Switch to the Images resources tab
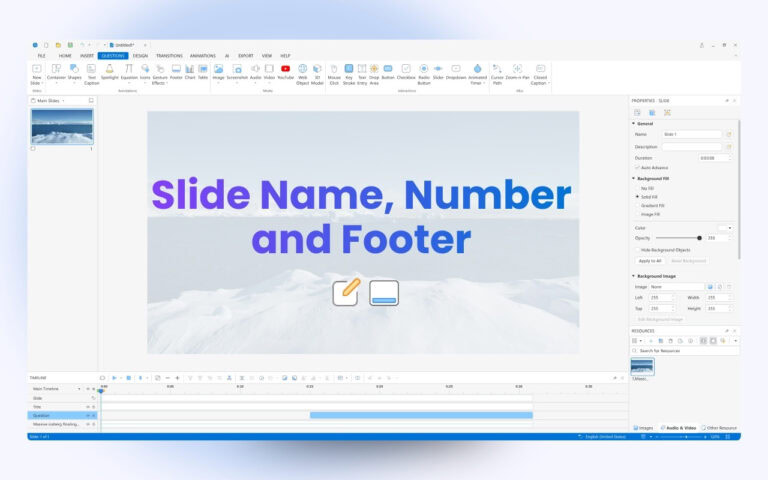768x480 pixels. [643, 428]
